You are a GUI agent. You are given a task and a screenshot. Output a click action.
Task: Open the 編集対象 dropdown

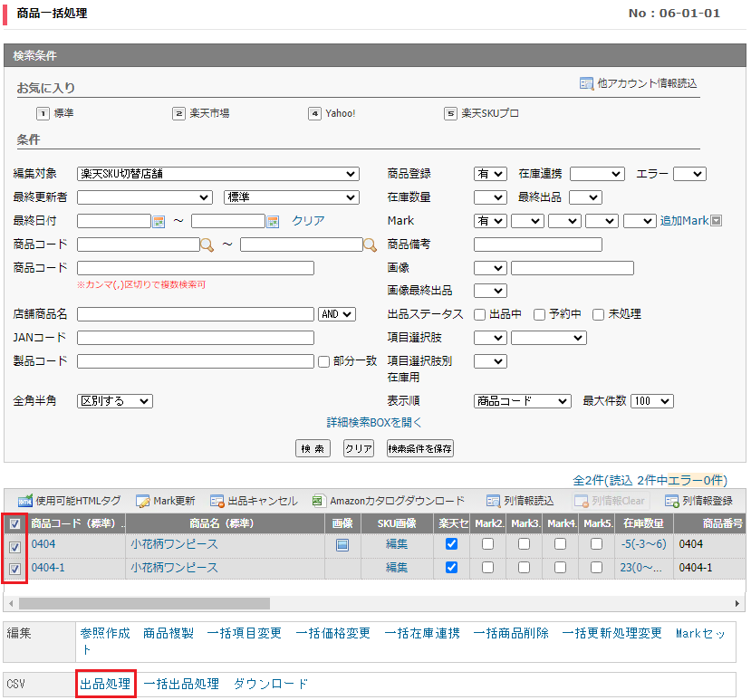click(218, 174)
